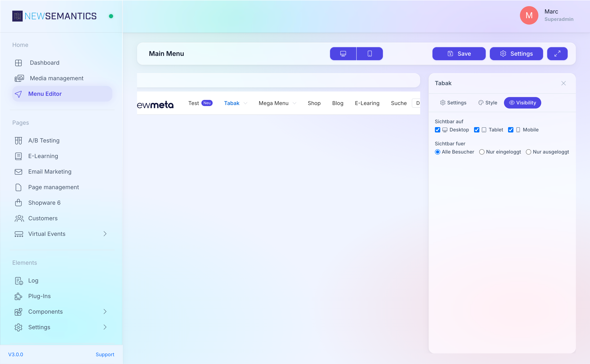Expand the Mega Menu dropdown chevron
The image size is (590, 364).
294,103
